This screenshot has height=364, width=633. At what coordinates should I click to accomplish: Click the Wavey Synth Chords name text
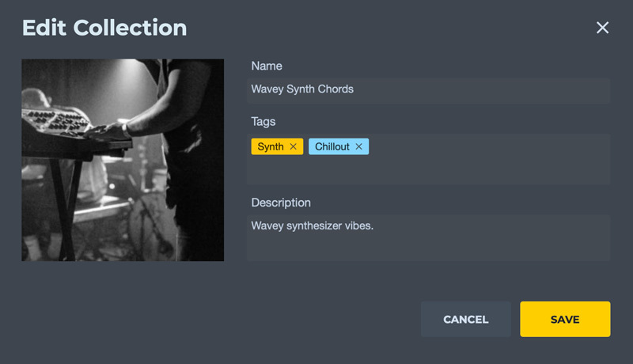(x=302, y=89)
